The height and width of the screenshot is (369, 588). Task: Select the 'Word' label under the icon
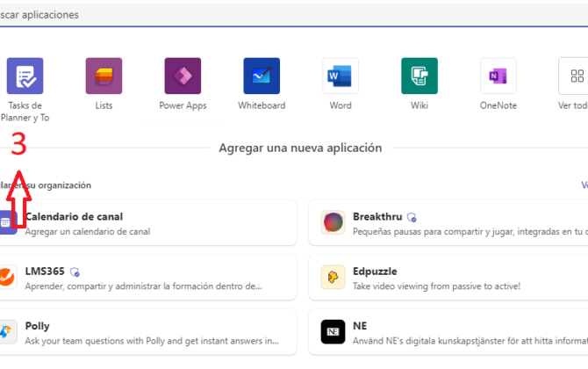pyautogui.click(x=341, y=105)
